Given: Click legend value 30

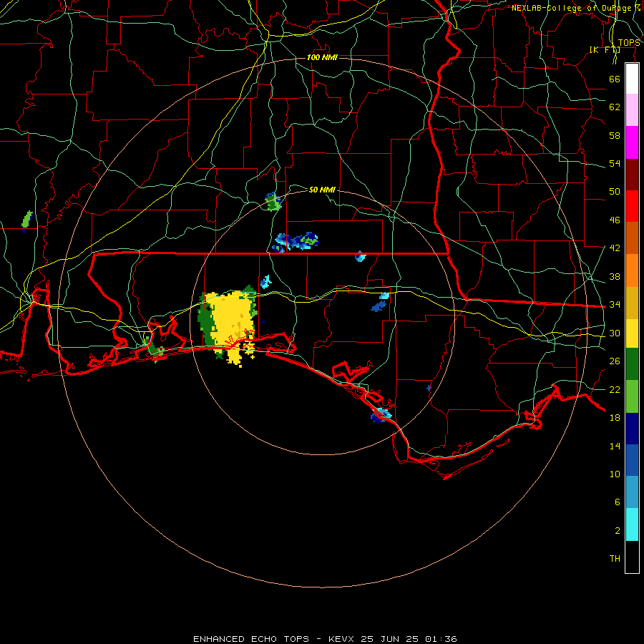Looking at the screenshot, I should [x=615, y=333].
